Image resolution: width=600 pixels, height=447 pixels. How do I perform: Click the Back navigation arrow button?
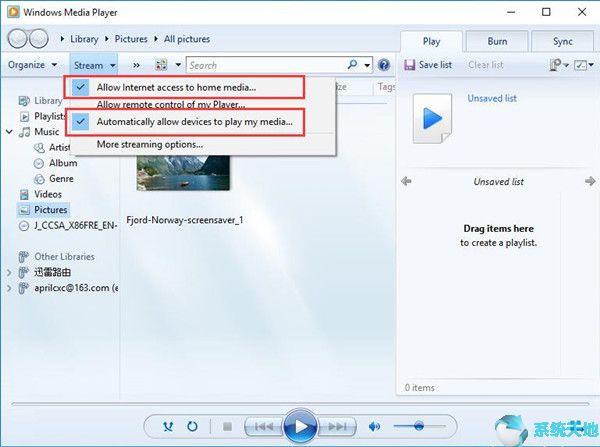(x=17, y=39)
